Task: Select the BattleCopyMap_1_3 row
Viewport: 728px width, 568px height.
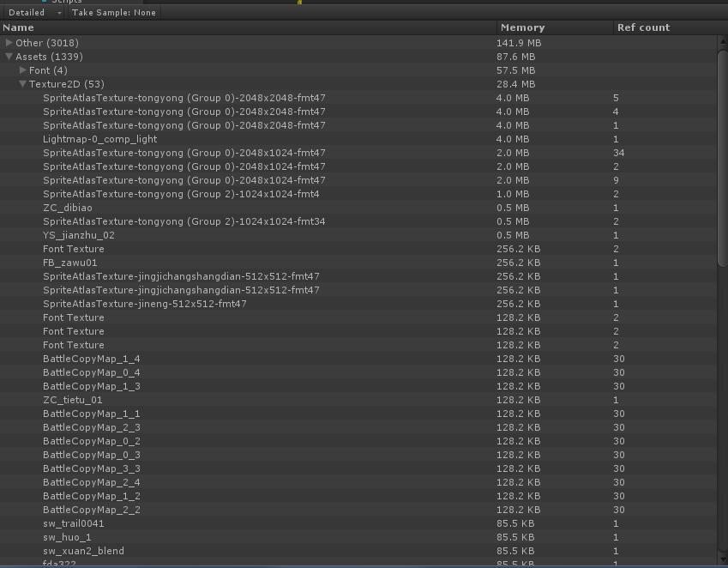Action: [x=358, y=386]
